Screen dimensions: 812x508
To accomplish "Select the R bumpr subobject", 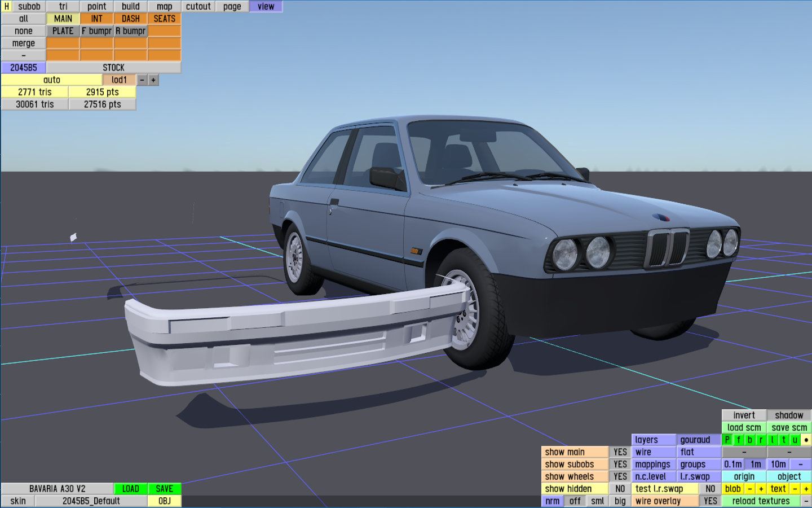I will (x=131, y=31).
